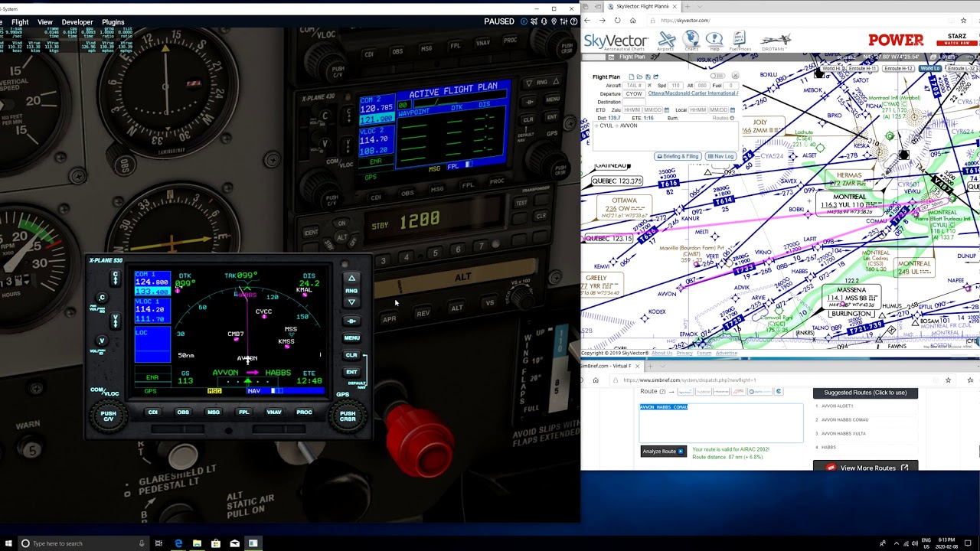Screen dimensions: 980x551
Task: Select the Enroute H-11 chart
Action: 862,68
